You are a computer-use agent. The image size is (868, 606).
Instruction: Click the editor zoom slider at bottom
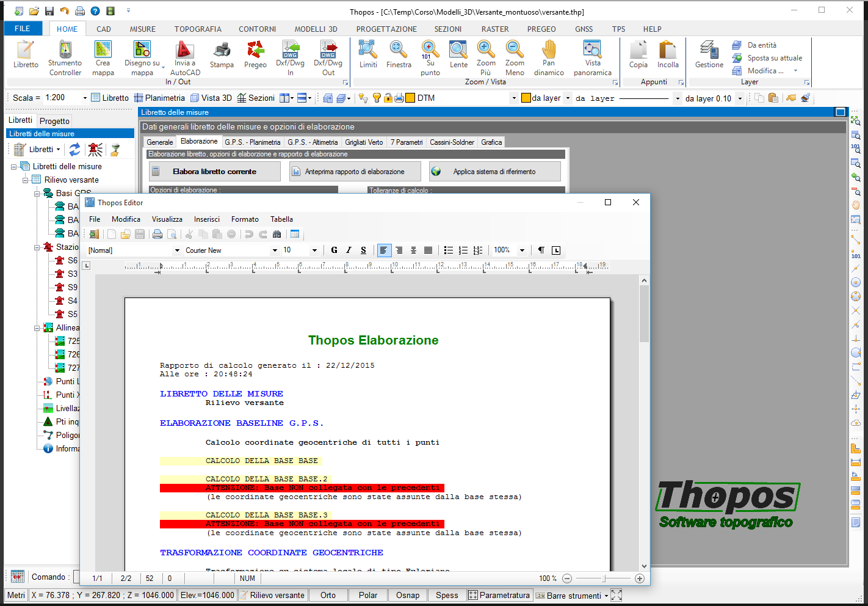pos(603,579)
